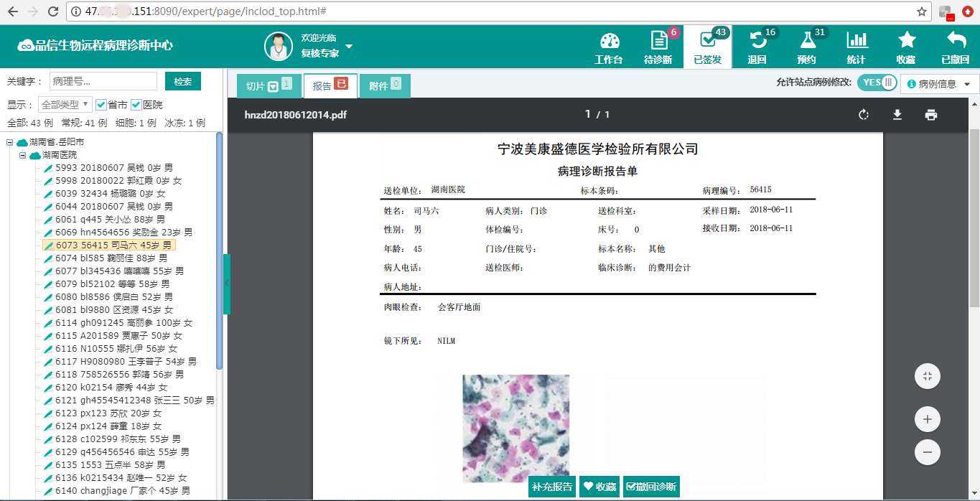This screenshot has width=980, height=501.
Task: Print the diagnosis report
Action: pos(931,114)
